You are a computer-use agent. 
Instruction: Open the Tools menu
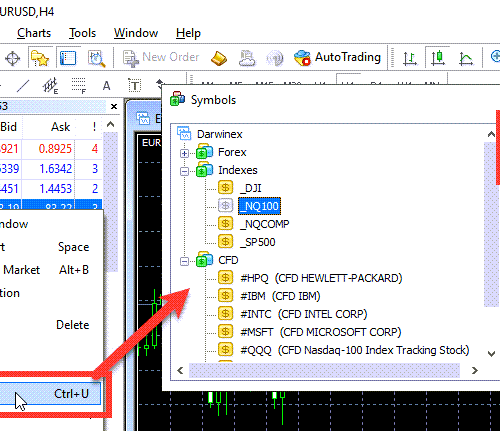pos(82,33)
